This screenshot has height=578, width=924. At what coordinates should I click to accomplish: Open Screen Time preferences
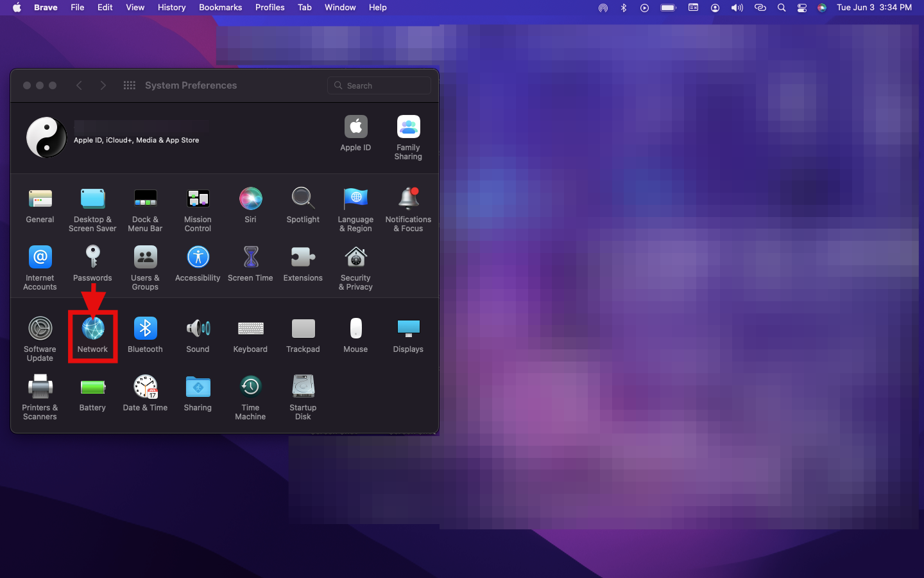250,265
